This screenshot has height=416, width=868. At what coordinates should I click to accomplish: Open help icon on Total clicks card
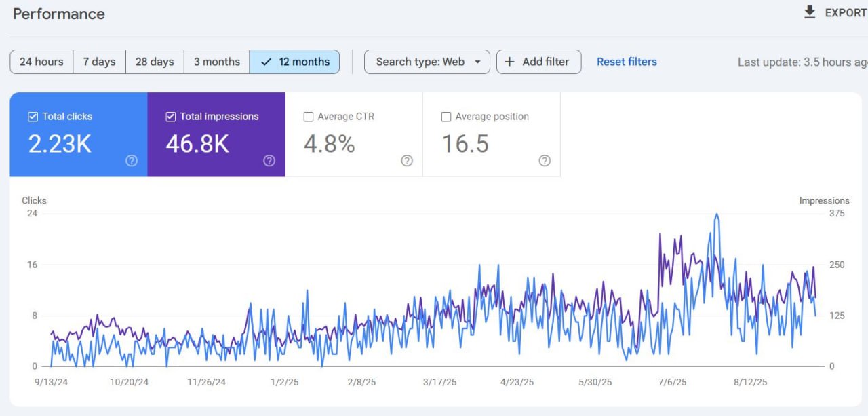point(132,161)
